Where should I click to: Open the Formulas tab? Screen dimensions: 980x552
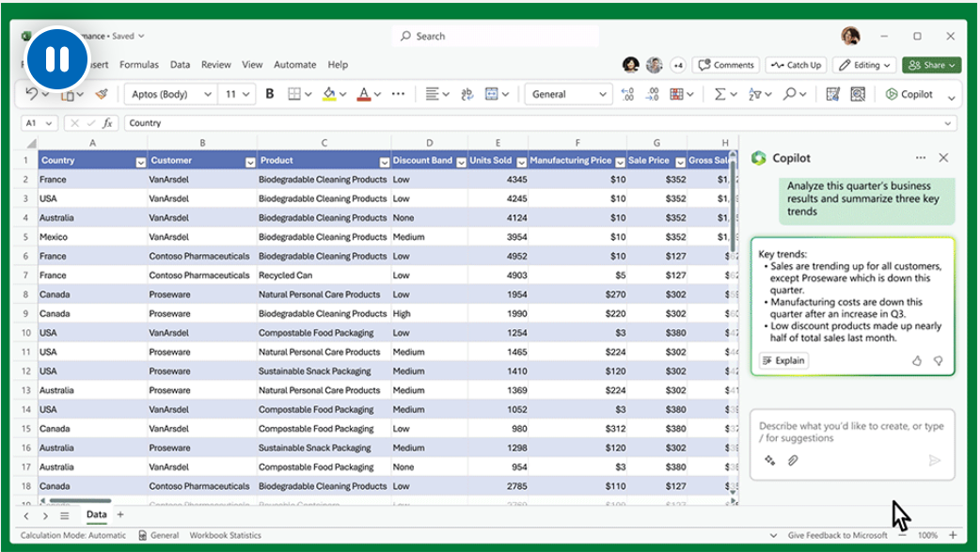coord(139,64)
